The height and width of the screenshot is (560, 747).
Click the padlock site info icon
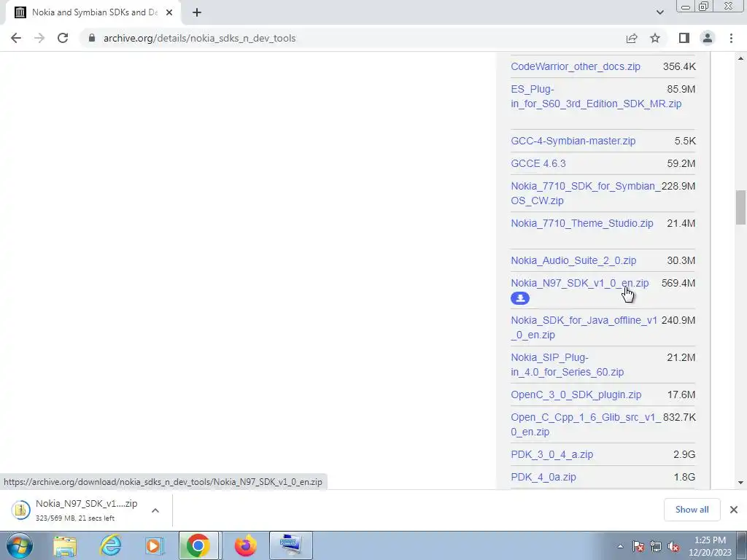coord(92,38)
